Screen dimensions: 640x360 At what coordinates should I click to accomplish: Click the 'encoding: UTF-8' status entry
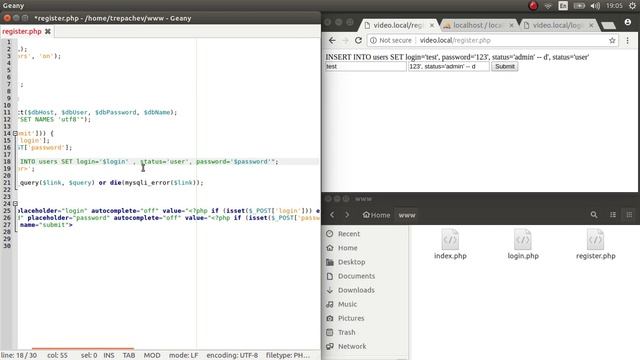232,356
